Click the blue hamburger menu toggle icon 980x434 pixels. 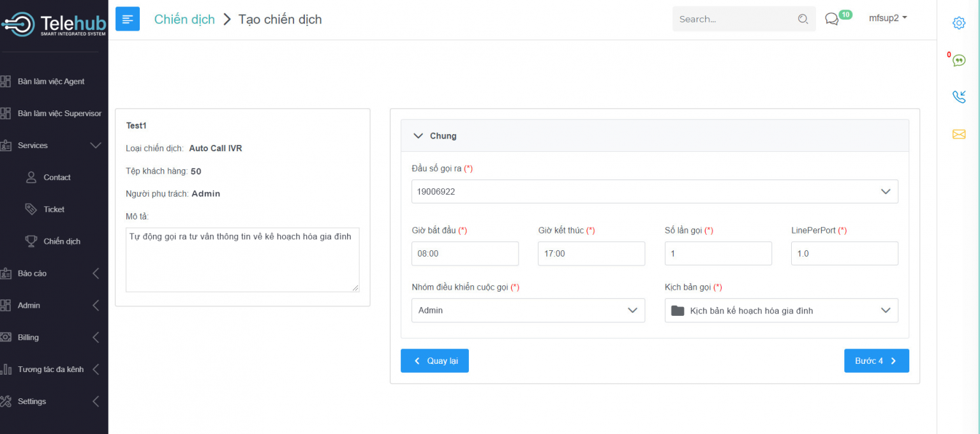pyautogui.click(x=127, y=19)
